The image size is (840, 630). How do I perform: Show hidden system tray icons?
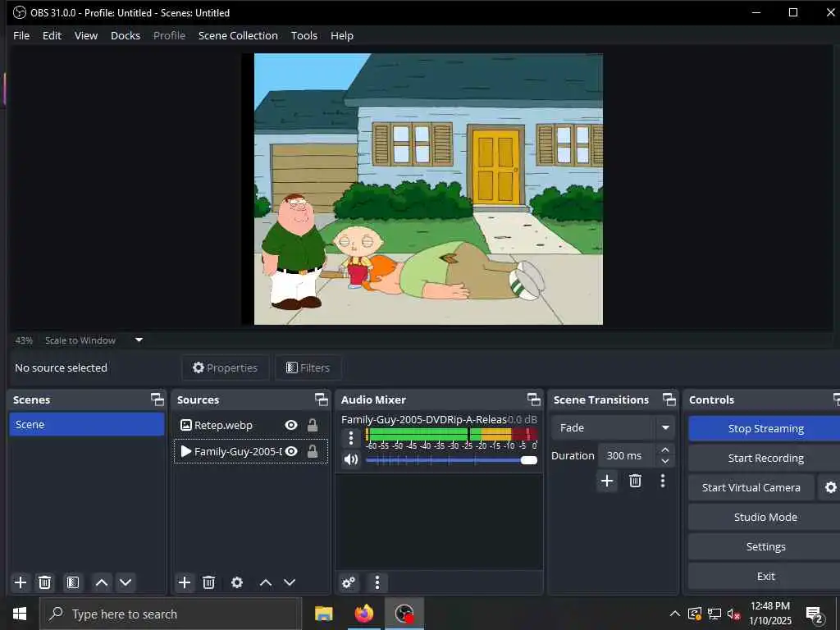(x=675, y=614)
